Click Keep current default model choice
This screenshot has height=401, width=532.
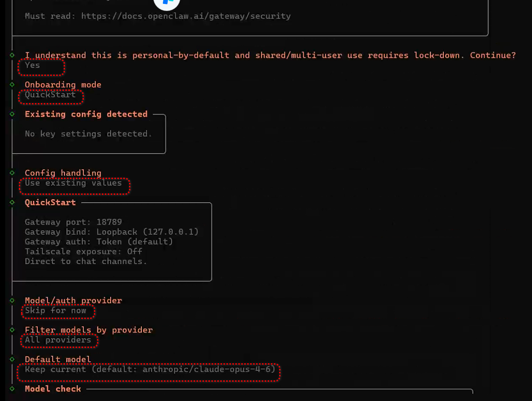(x=150, y=369)
